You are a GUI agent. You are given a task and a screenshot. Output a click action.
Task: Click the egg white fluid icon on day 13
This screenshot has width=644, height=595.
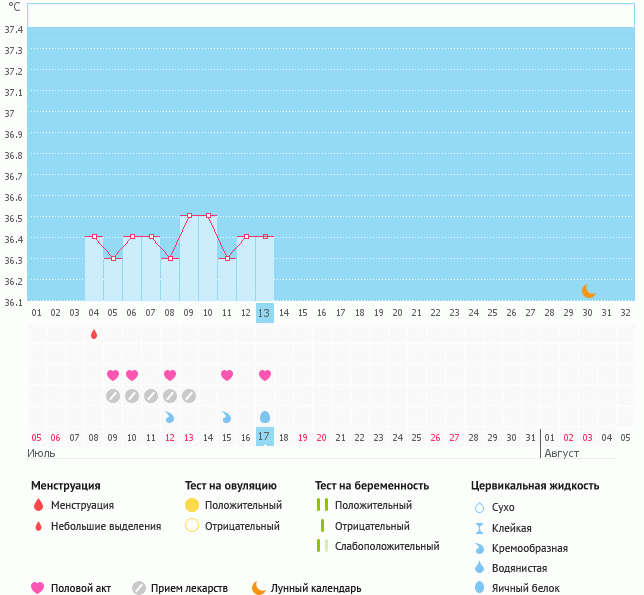(265, 417)
